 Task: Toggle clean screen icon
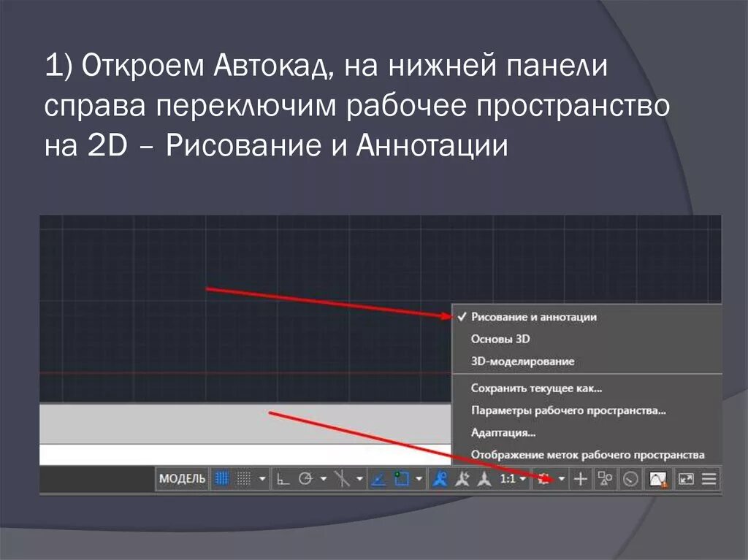[x=686, y=478]
